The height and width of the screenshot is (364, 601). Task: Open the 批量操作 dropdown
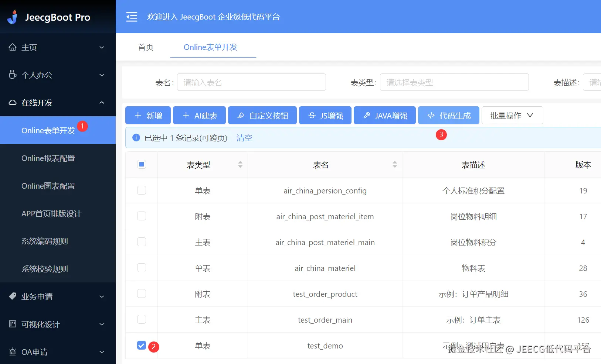[512, 115]
